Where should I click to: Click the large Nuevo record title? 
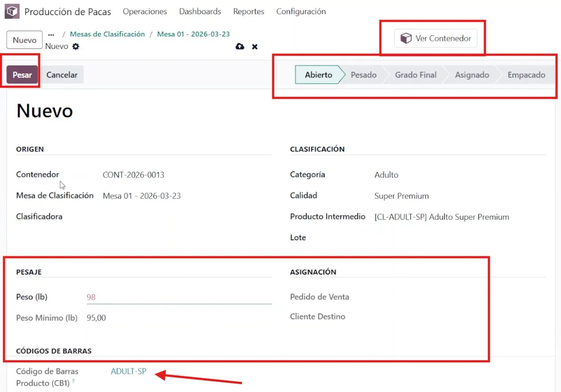(44, 111)
